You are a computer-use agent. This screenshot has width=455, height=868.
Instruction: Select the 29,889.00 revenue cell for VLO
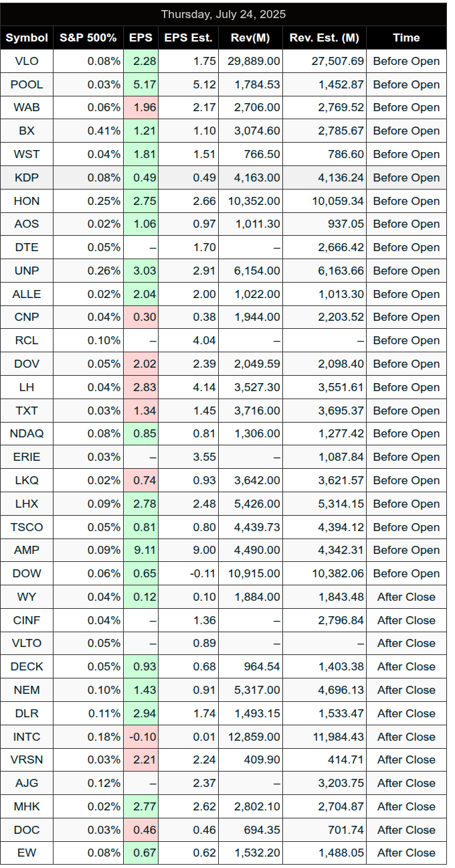[x=251, y=61]
